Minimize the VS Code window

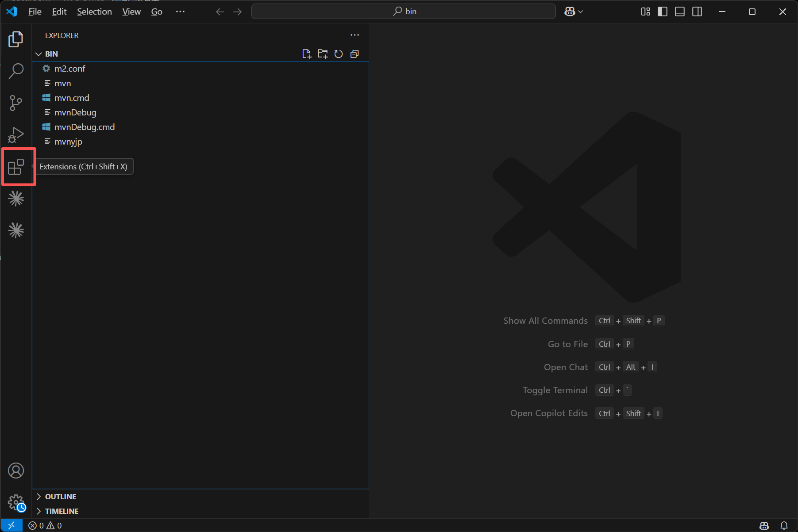click(x=722, y=12)
